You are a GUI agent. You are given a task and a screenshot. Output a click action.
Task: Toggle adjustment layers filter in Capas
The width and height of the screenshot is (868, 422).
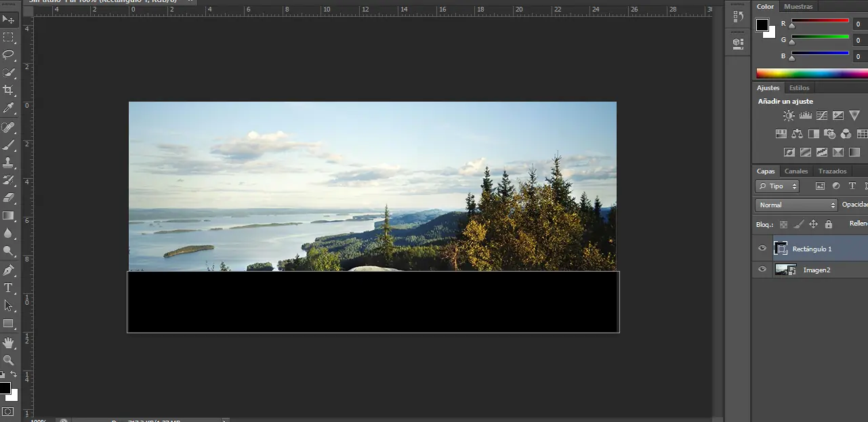pyautogui.click(x=836, y=186)
